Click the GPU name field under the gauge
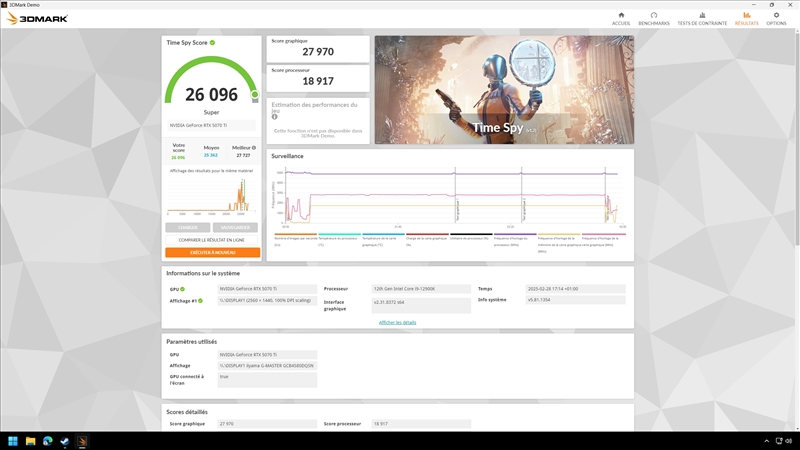Screen dimensions: 800x450 (211, 126)
